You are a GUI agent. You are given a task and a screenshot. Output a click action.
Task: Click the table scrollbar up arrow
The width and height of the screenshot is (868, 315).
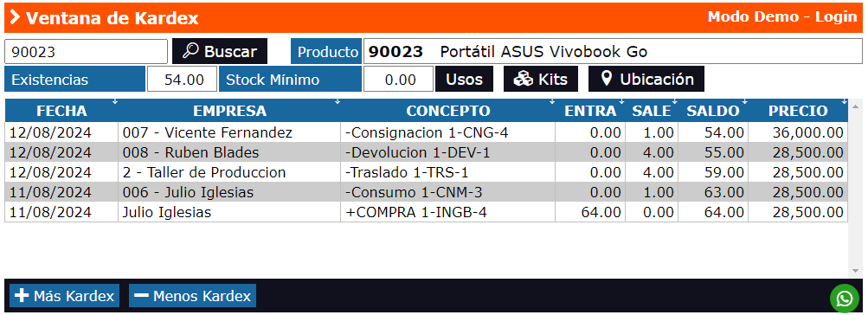point(855,106)
